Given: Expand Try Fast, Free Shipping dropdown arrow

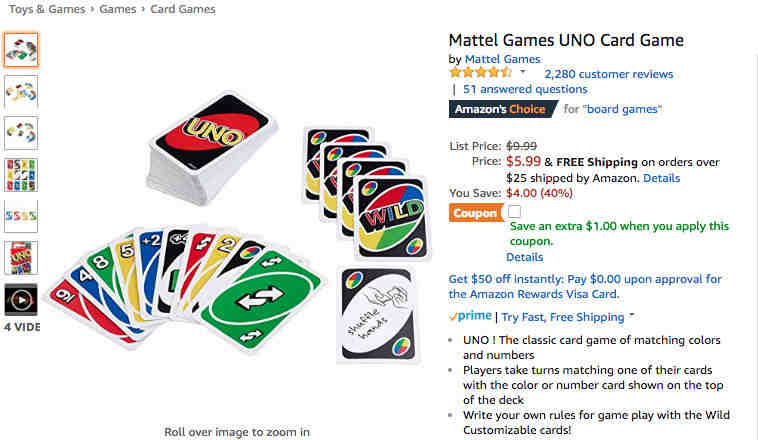Looking at the screenshot, I should coord(631,315).
